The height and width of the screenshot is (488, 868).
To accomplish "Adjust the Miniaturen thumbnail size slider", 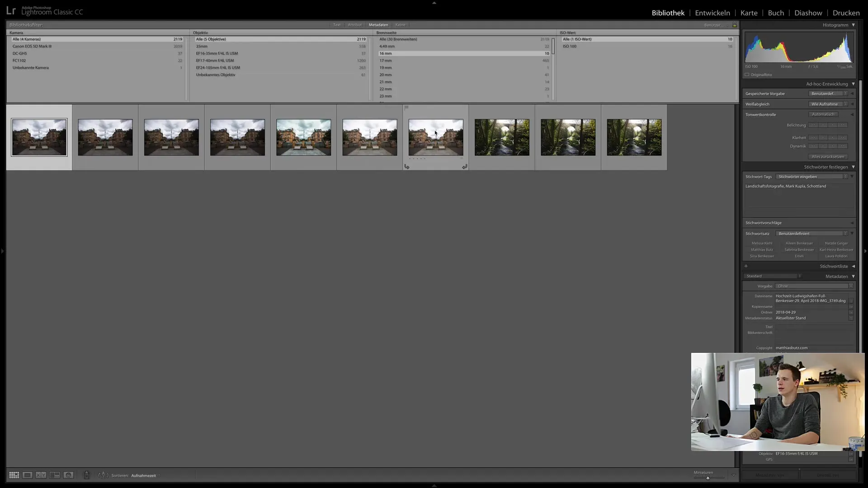I will 708,478.
